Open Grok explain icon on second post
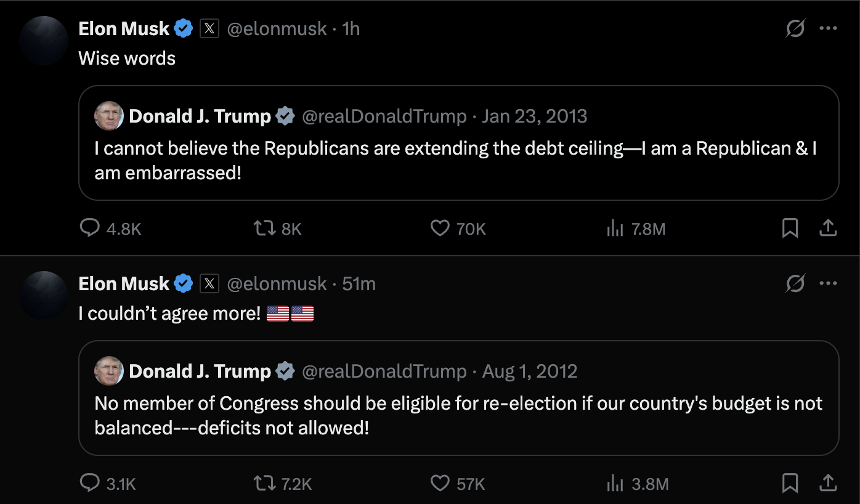Screen dimensions: 860x504 pos(795,283)
